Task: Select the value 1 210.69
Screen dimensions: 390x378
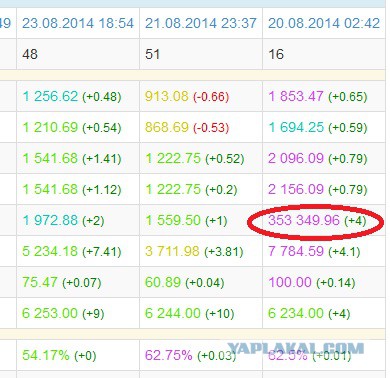Action: (50, 127)
